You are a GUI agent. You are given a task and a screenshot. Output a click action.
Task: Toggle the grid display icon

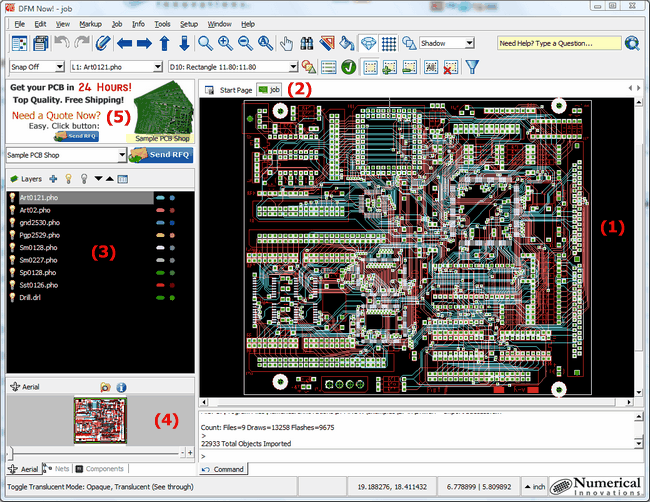coord(388,43)
